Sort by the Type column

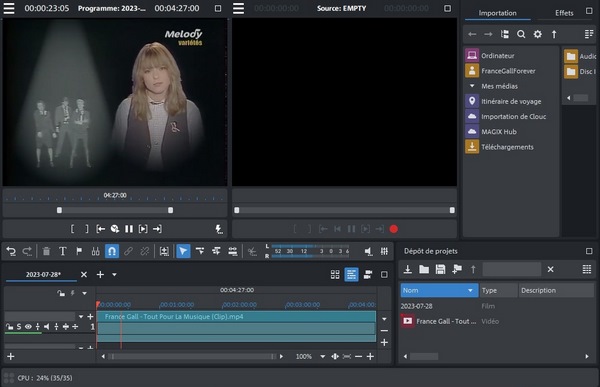(498, 290)
